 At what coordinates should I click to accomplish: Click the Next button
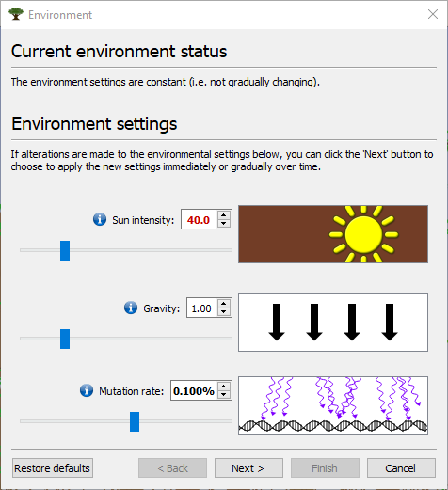[248, 468]
